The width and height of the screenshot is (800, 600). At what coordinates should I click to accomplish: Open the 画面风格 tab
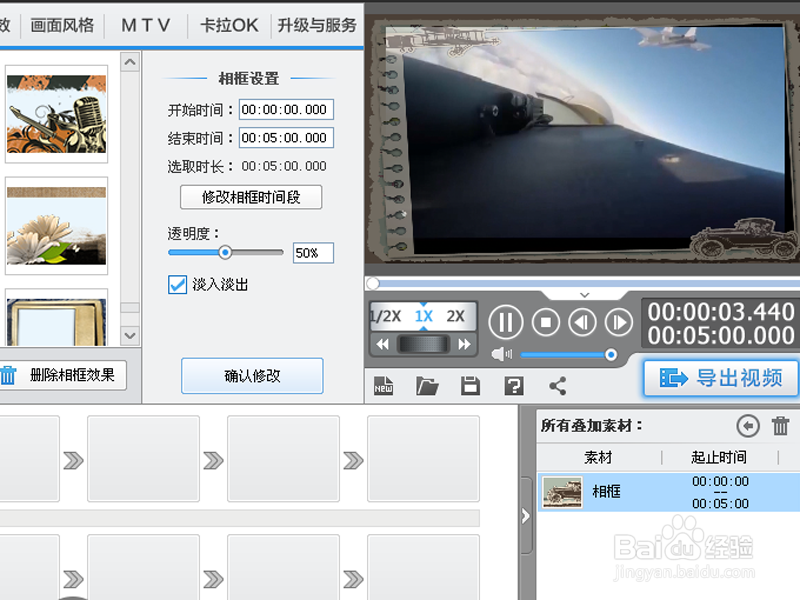click(x=62, y=25)
